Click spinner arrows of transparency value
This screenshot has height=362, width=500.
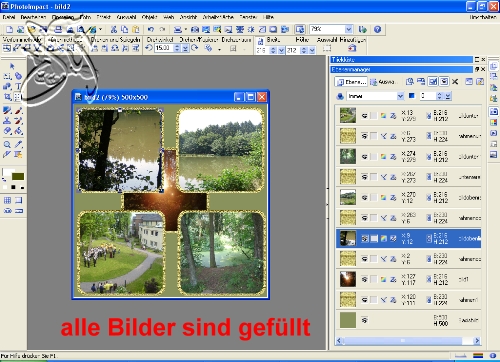click(x=440, y=96)
